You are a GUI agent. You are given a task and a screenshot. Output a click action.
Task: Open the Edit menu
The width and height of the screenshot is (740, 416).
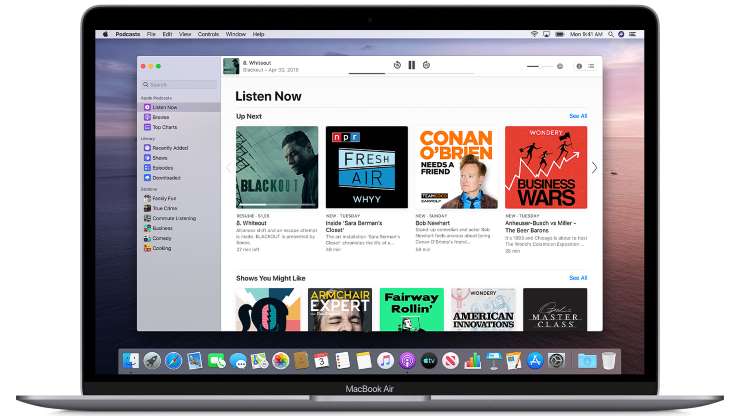click(168, 34)
